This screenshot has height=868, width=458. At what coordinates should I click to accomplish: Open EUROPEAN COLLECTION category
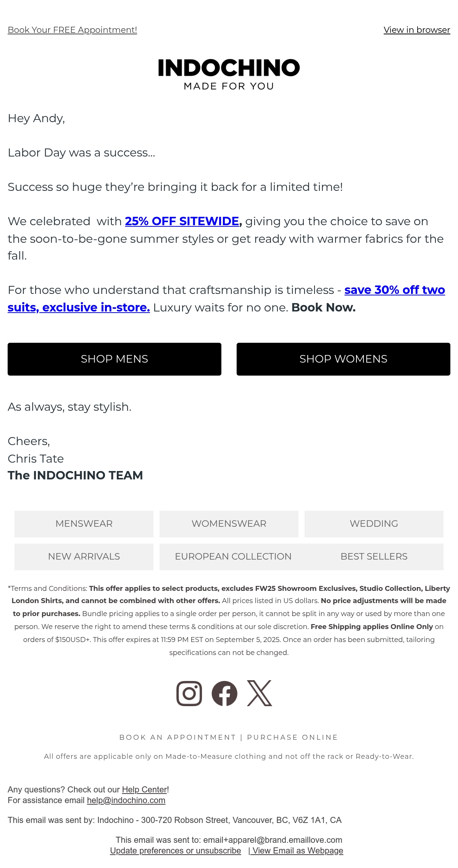pos(233,557)
